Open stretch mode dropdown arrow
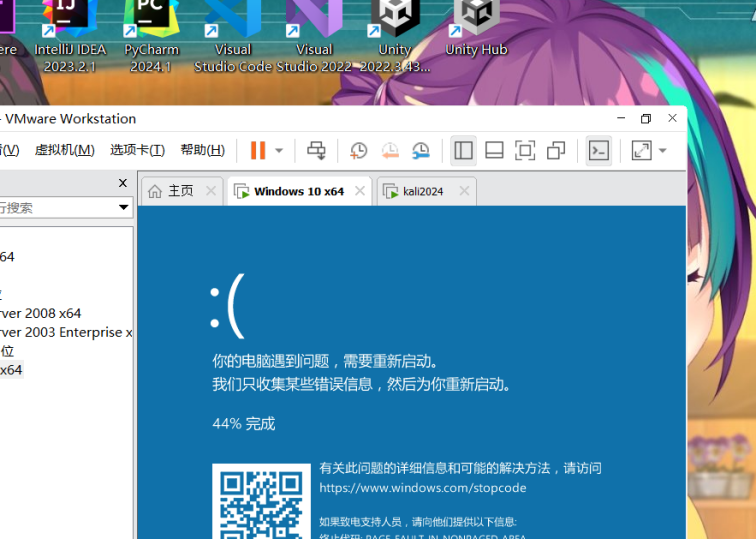Image resolution: width=756 pixels, height=539 pixels. [x=663, y=150]
